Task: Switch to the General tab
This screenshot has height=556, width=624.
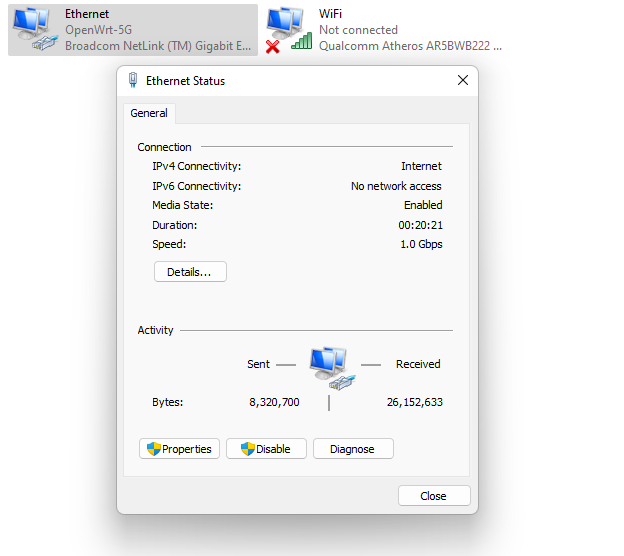Action: pos(149,114)
